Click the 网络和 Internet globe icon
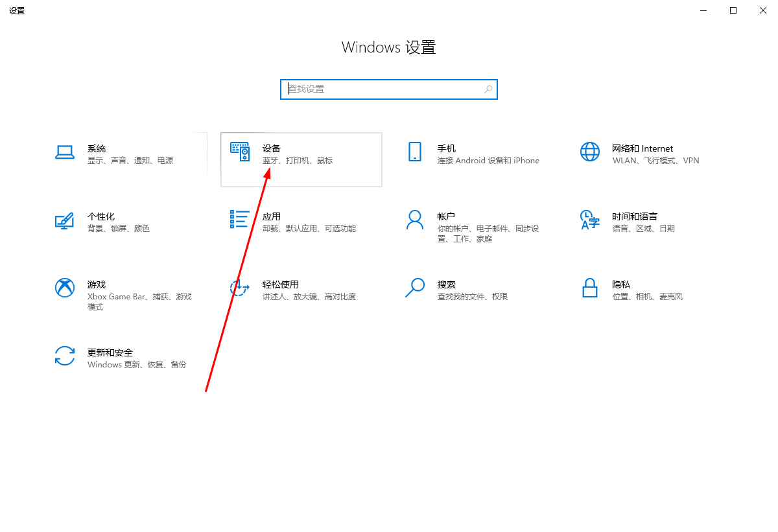778x532 pixels. (590, 152)
